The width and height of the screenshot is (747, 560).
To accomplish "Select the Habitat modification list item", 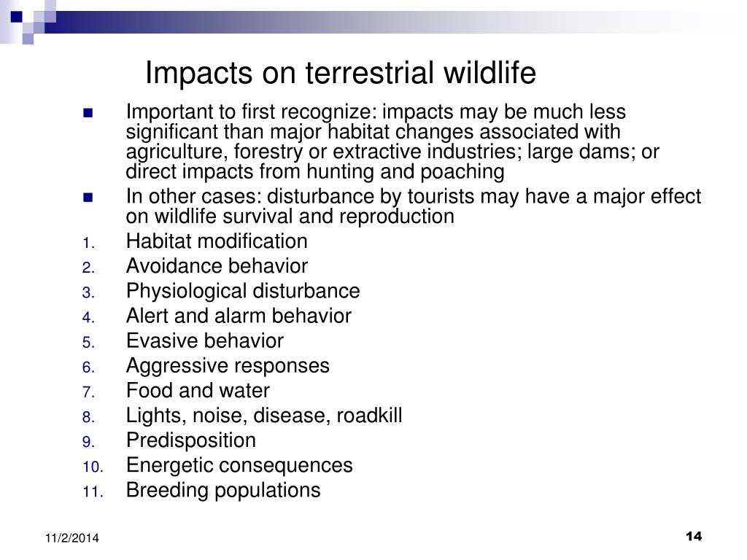I will point(217,241).
